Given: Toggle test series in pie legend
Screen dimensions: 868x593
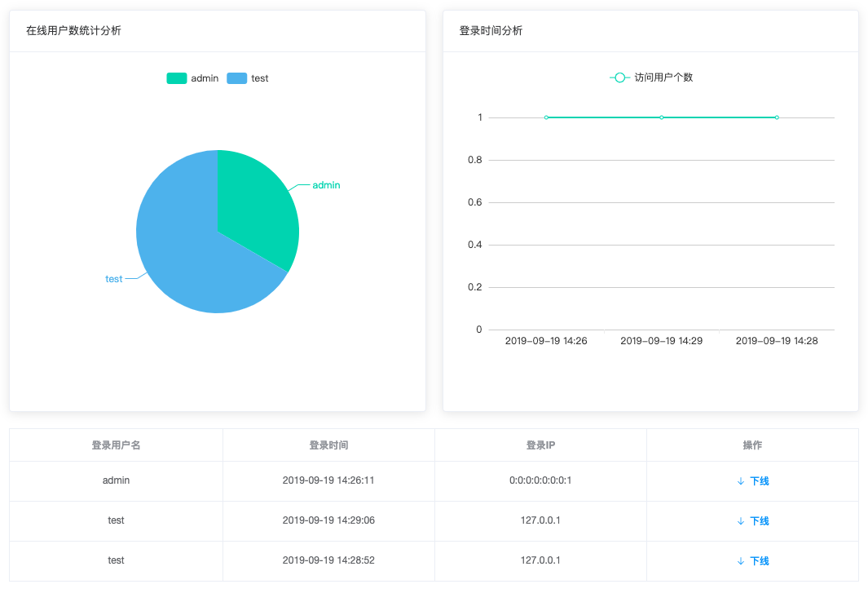Looking at the screenshot, I should click(248, 78).
